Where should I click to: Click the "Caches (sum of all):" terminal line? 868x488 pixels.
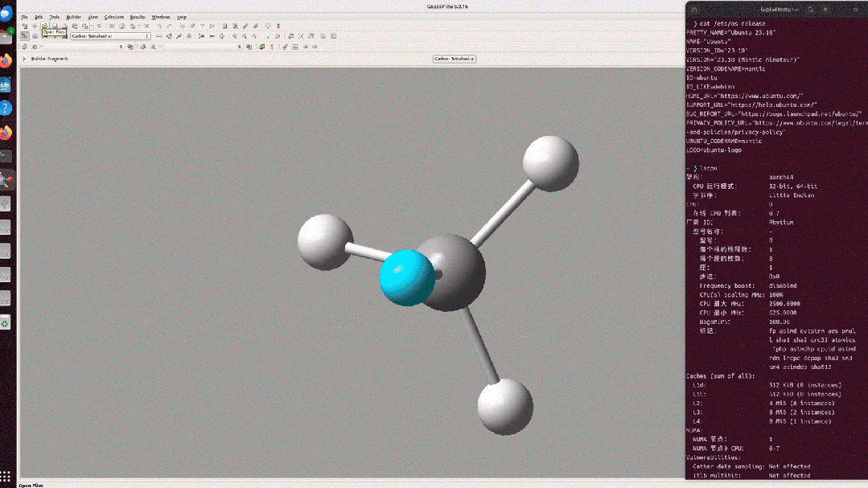click(720, 376)
